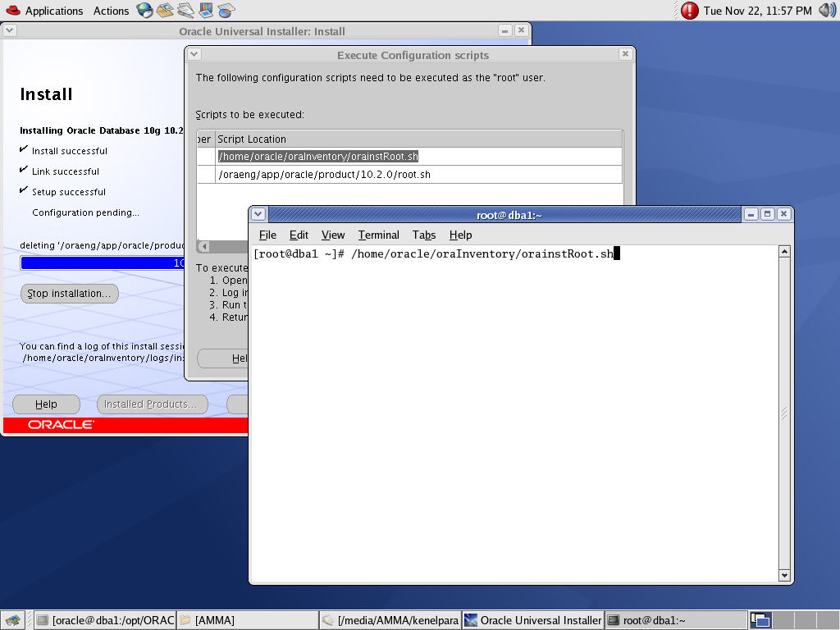
Task: Click the Oracle logo on red bar
Action: click(61, 425)
